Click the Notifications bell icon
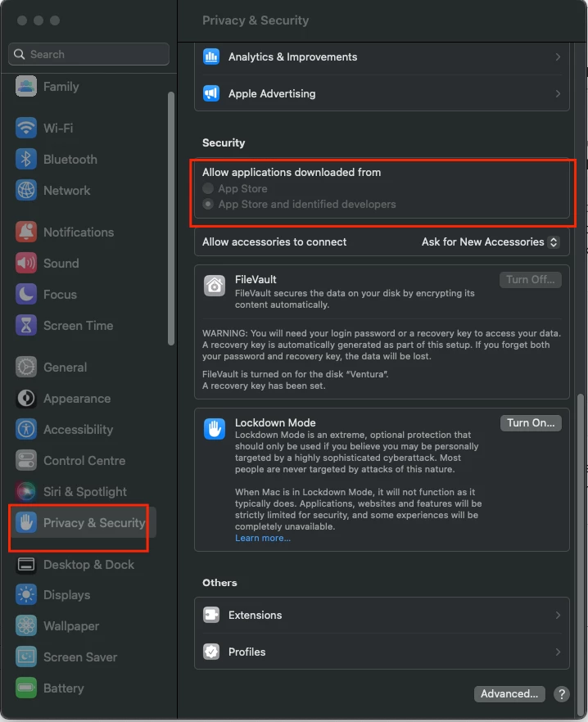 [26, 232]
